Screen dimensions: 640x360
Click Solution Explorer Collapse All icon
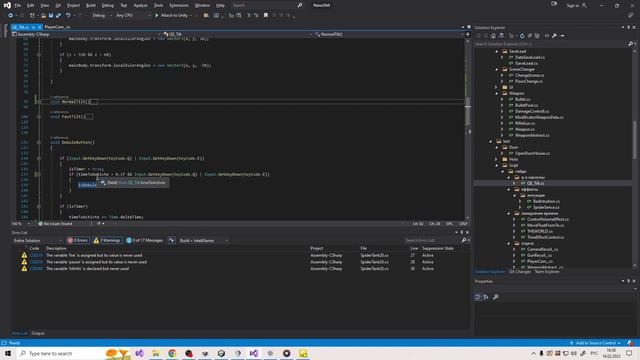coord(529,36)
